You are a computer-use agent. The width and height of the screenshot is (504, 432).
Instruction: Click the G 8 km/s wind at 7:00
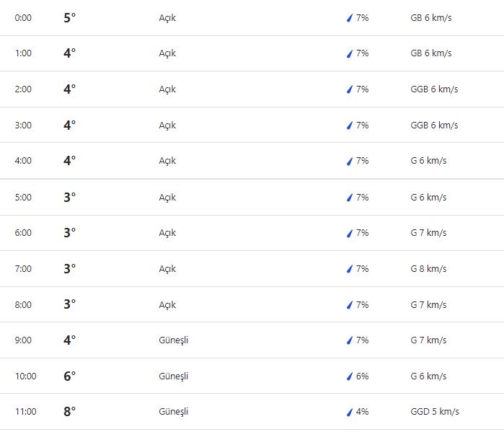pos(428,269)
